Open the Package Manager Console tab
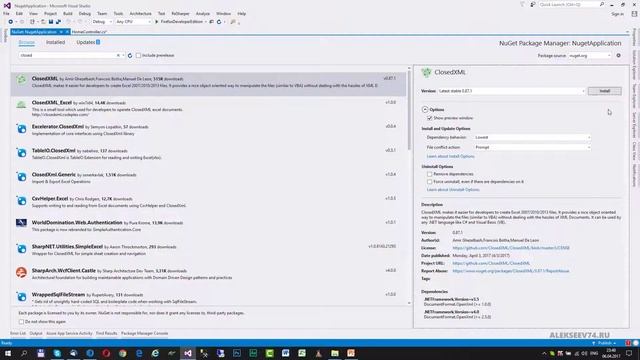The image size is (640, 360). point(144,333)
